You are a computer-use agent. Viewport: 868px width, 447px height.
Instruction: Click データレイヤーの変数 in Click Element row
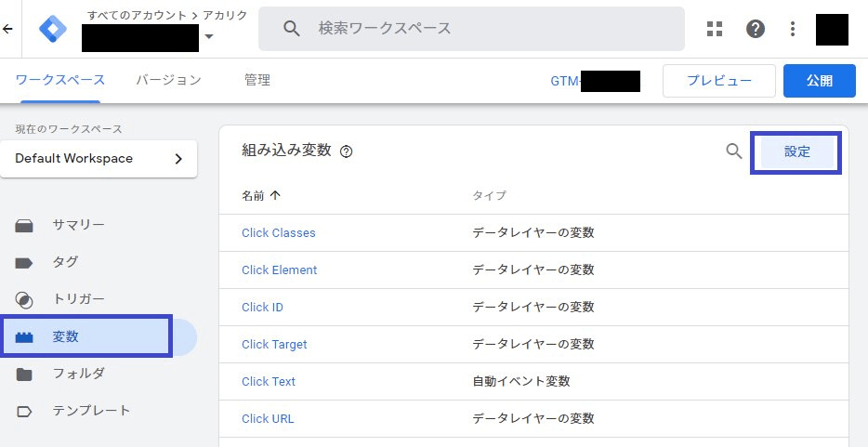533,270
